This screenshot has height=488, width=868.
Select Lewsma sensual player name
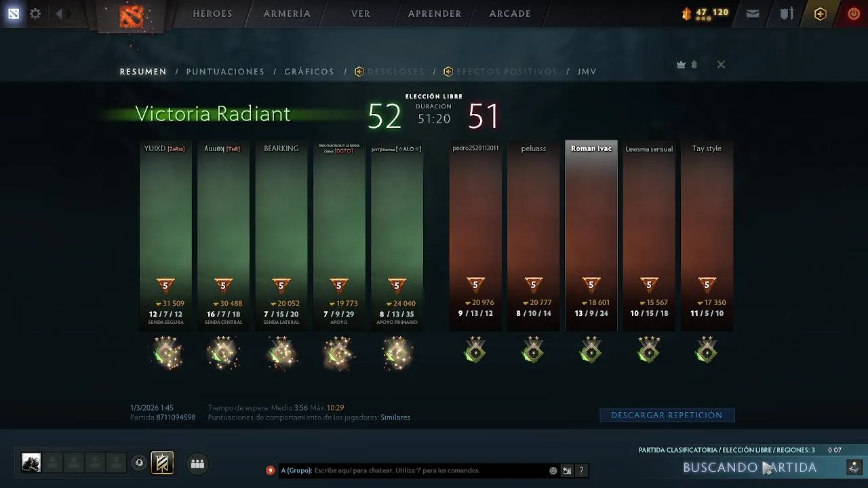tap(649, 149)
